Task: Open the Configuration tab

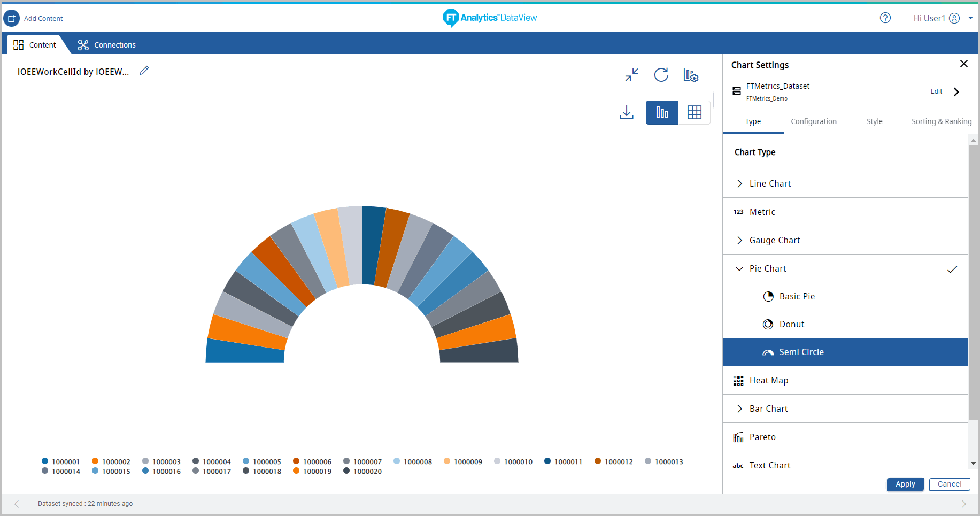Action: pos(813,121)
